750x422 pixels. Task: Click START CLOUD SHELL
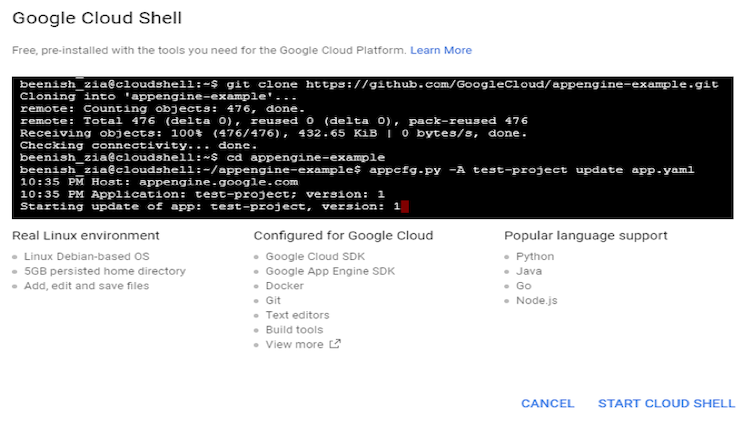[666, 404]
